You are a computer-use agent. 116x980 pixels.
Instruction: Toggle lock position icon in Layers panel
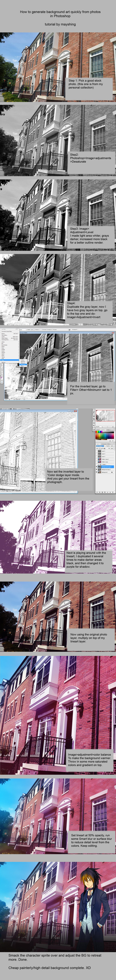click(x=103, y=449)
